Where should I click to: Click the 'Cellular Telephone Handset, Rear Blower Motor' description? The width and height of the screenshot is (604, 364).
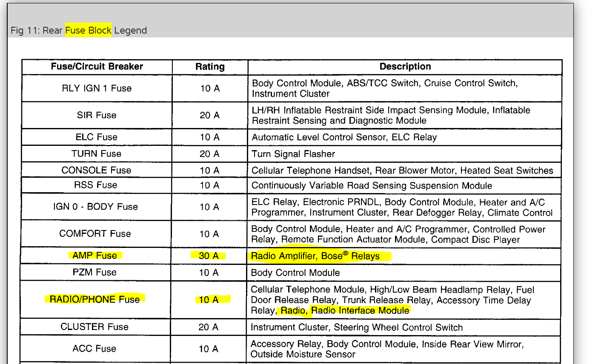[402, 171]
